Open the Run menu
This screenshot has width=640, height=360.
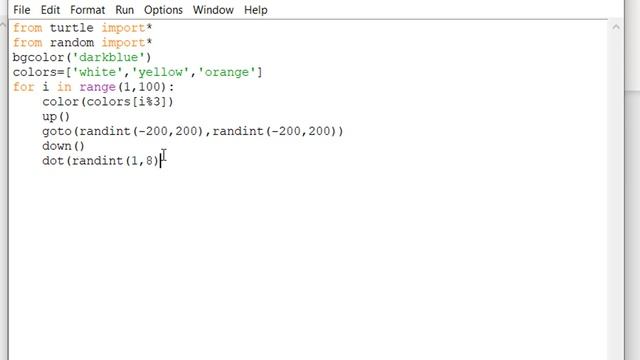[124, 10]
